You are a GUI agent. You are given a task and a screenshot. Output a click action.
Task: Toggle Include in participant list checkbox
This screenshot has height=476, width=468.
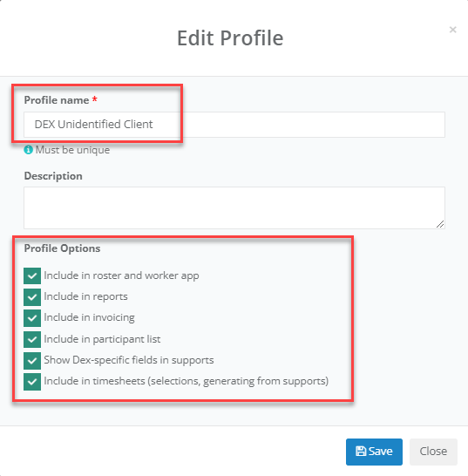(x=32, y=339)
